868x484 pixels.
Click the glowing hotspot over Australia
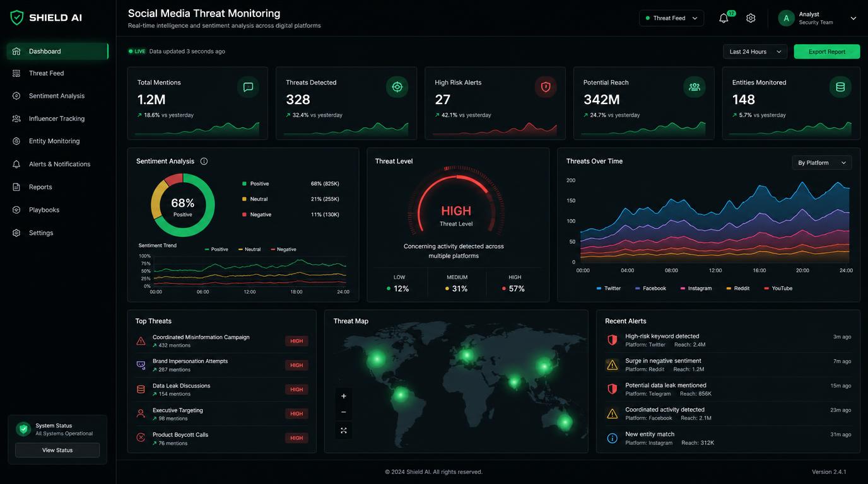(x=565, y=422)
